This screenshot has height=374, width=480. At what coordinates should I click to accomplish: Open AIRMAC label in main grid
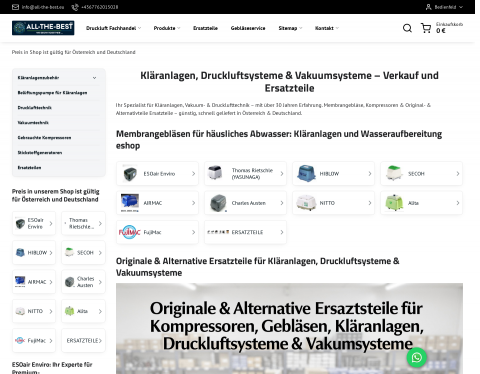(153, 203)
